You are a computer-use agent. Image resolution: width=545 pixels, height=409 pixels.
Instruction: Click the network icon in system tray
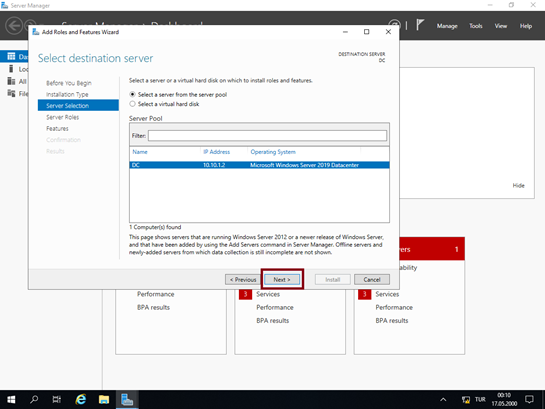(466, 400)
